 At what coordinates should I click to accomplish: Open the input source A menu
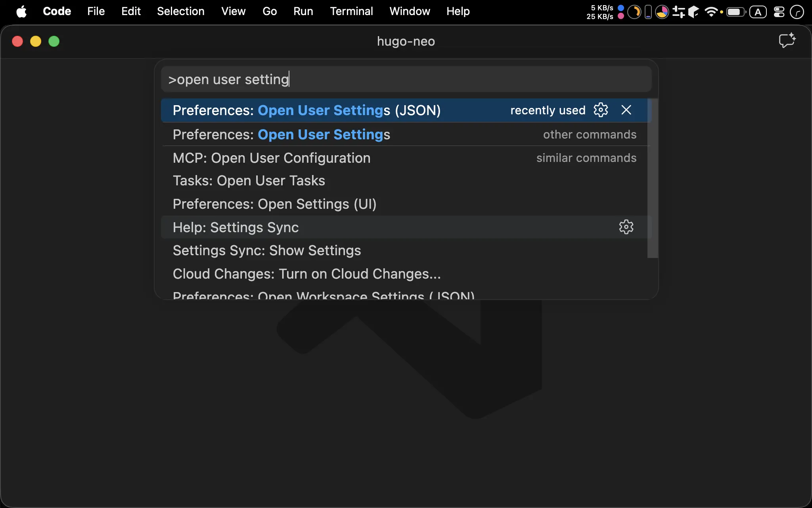point(758,12)
